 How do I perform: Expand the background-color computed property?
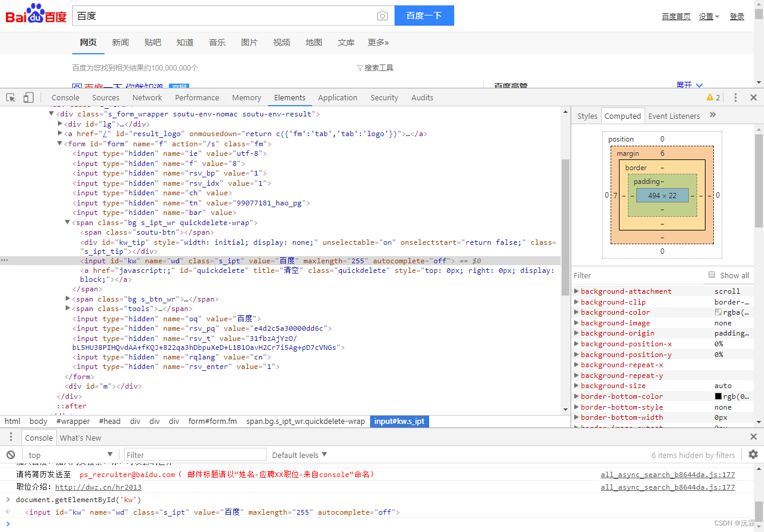(577, 312)
